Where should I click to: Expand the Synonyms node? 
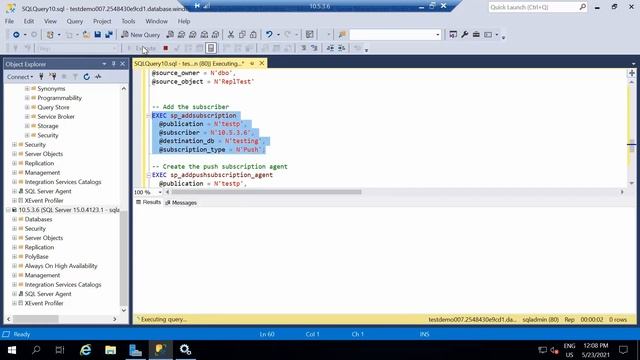(27, 89)
